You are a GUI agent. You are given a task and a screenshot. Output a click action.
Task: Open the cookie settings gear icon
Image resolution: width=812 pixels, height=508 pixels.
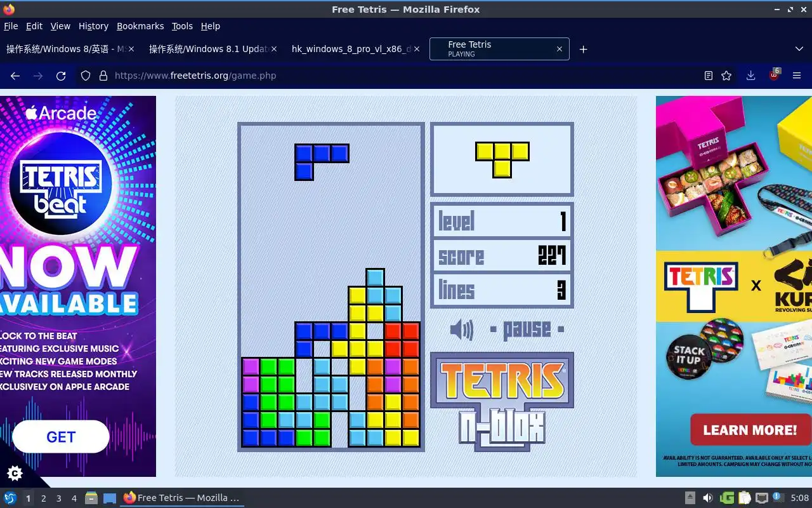[x=15, y=473]
